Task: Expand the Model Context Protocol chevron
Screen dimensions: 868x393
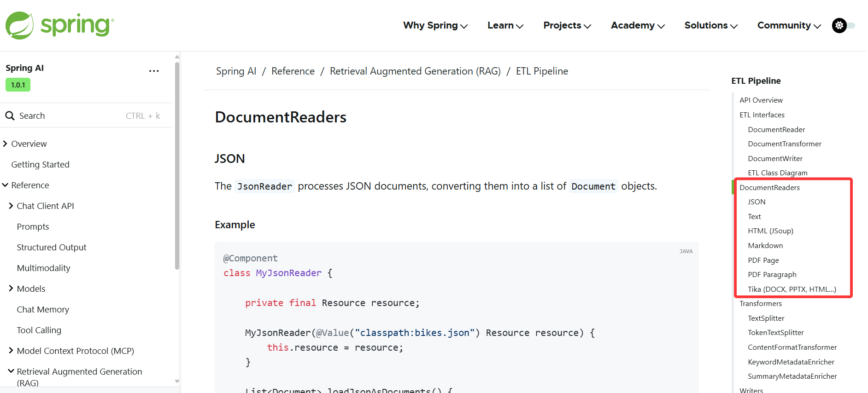Action: [x=11, y=351]
